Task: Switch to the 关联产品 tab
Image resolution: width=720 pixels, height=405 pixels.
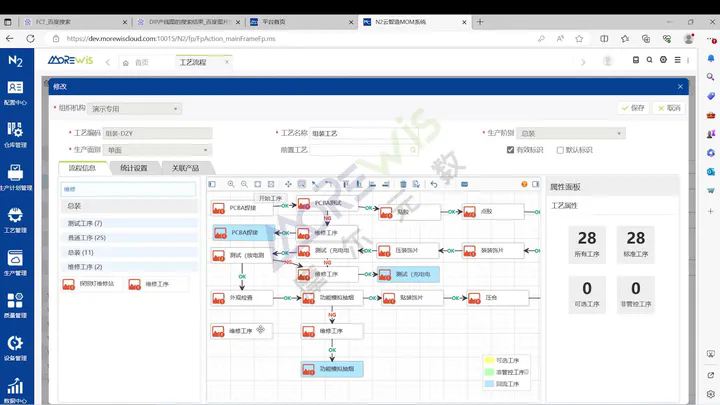Action: click(x=185, y=168)
